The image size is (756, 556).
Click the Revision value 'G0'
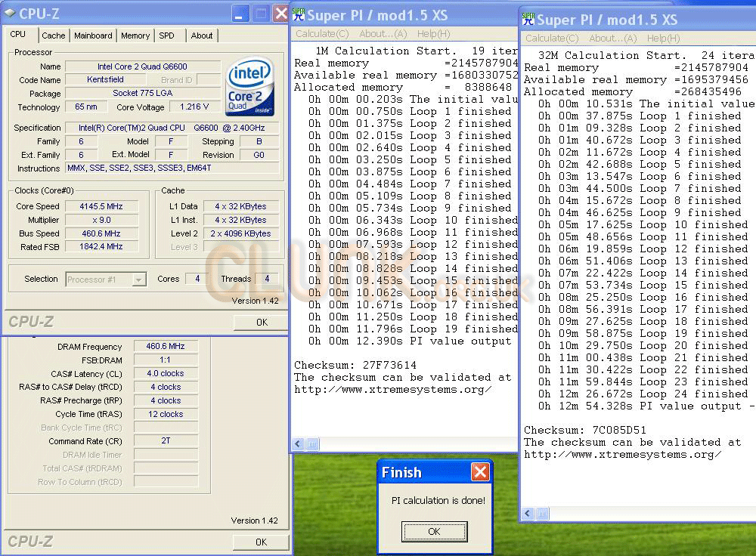point(259,155)
